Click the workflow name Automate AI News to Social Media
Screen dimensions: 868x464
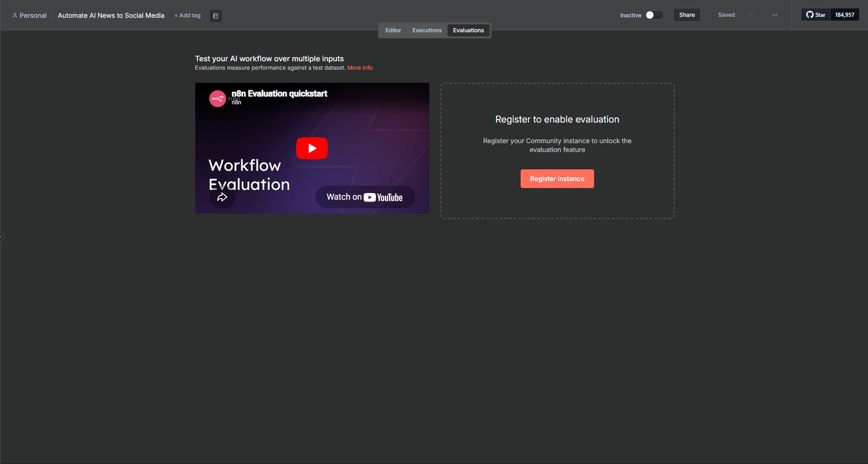111,15
